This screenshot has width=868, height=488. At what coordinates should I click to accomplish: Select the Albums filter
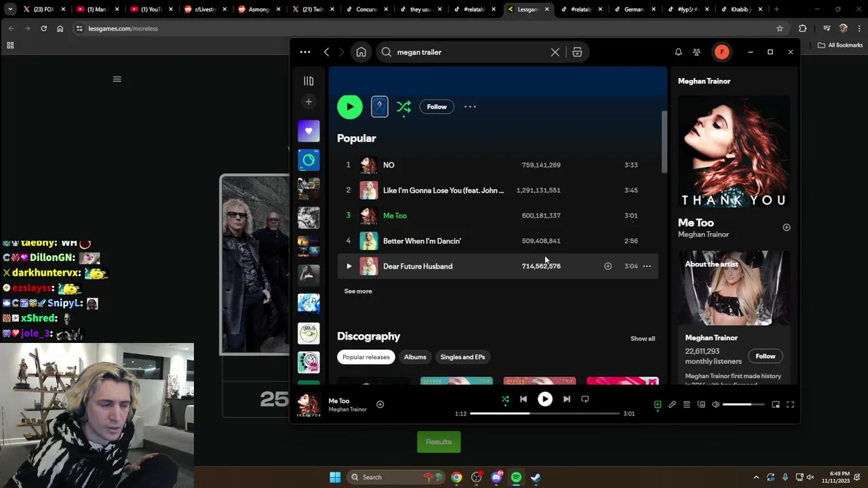[415, 357]
